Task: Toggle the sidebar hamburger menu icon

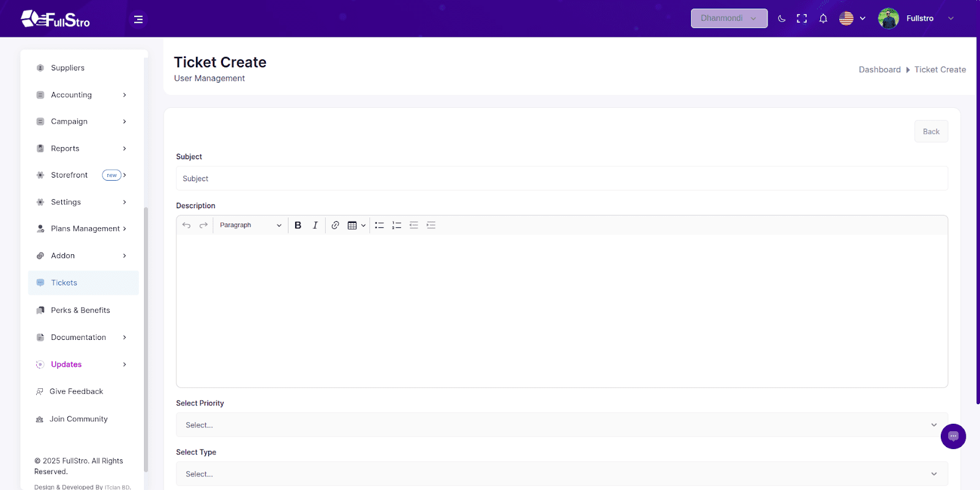Action: [x=138, y=20]
